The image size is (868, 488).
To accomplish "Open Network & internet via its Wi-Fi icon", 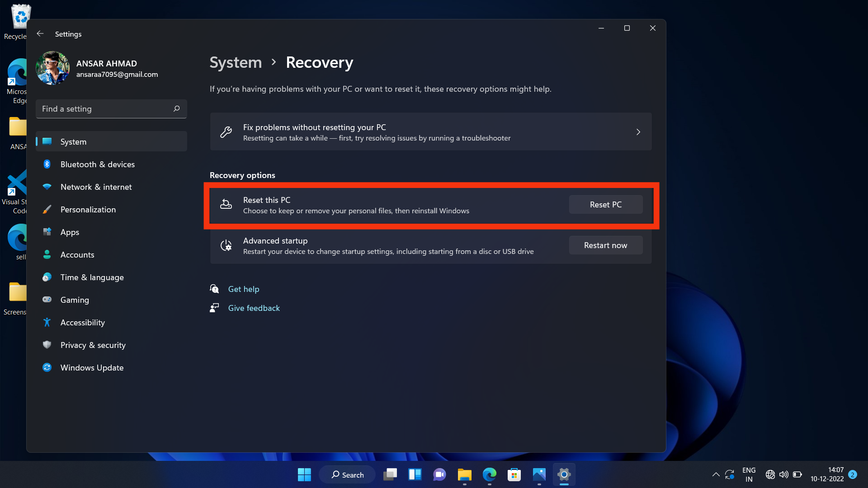I will pyautogui.click(x=47, y=187).
